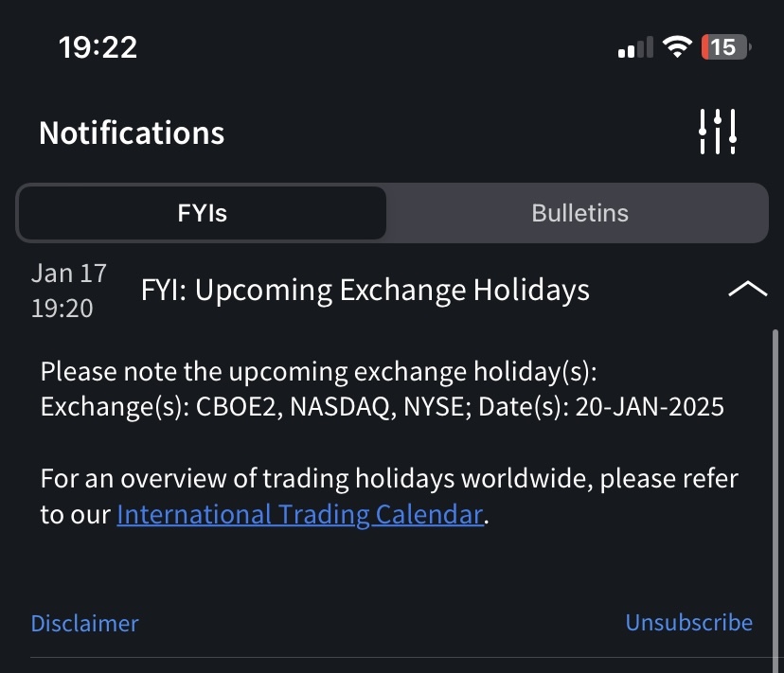
Task: Tap the 19:22 status bar clock
Action: pos(98,46)
